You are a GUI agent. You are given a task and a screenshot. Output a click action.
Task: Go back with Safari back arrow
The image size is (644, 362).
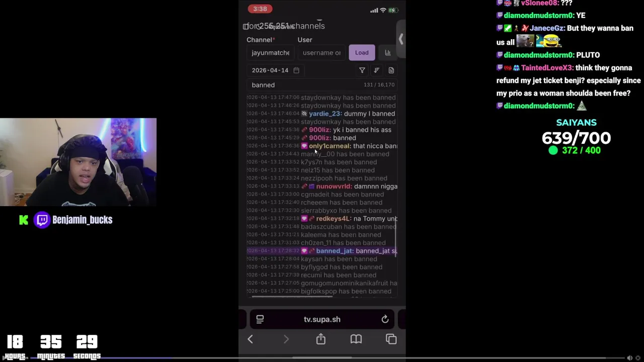click(250, 339)
